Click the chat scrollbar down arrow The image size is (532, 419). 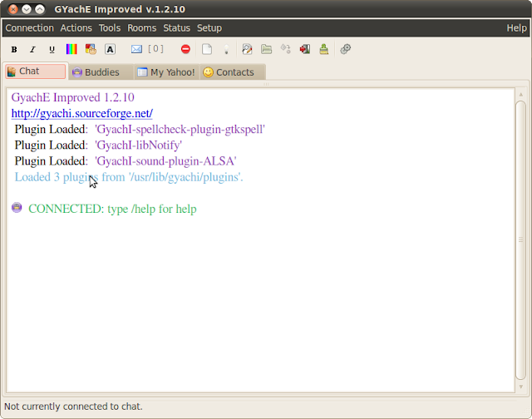click(521, 387)
